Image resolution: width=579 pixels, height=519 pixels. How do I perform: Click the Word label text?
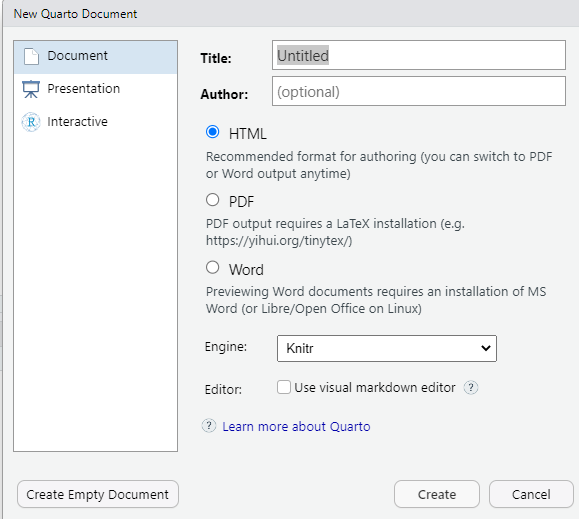pyautogui.click(x=246, y=270)
